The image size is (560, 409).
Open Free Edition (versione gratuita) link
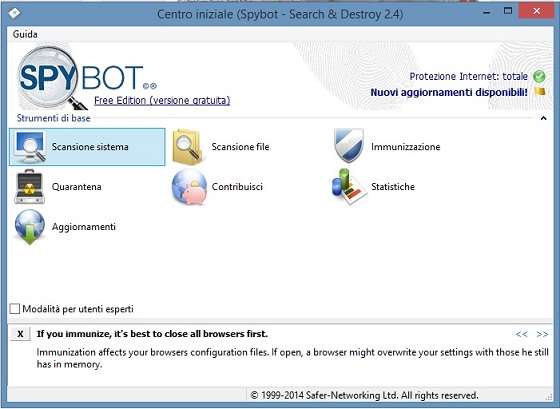pos(162,100)
